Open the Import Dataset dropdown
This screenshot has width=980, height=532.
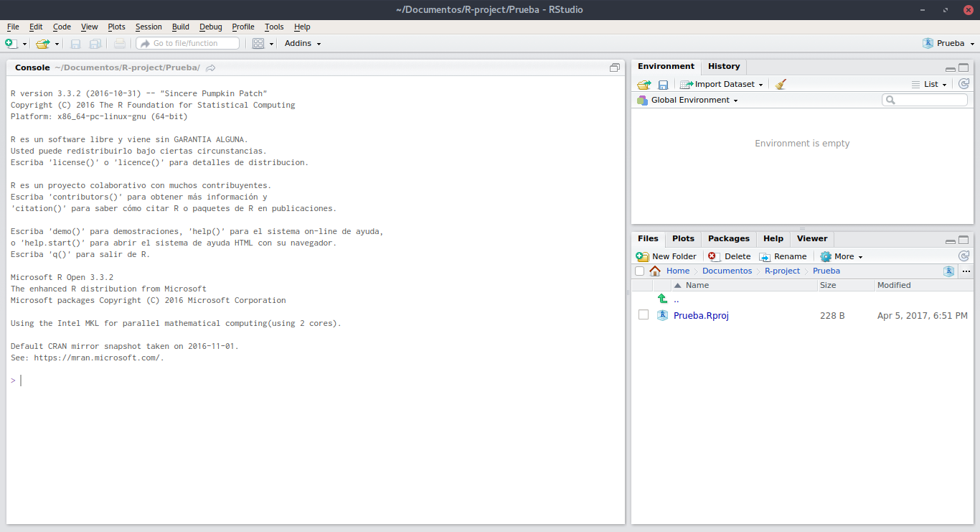722,84
